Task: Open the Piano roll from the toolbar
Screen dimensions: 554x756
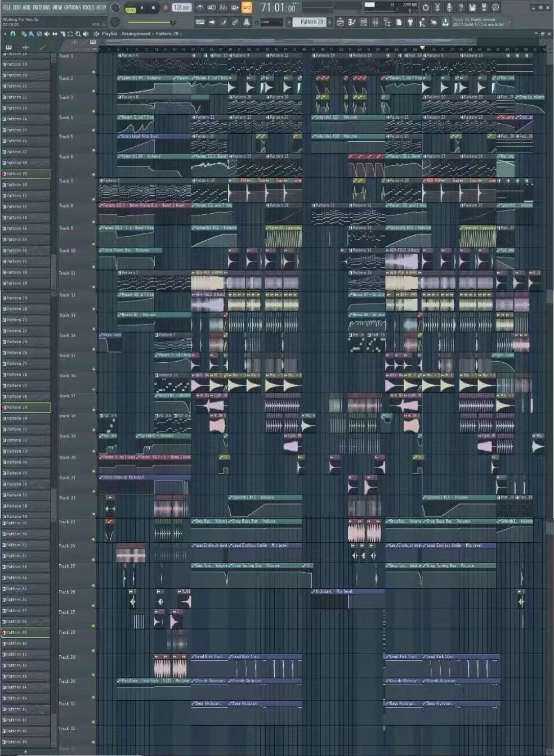Action: 352,22
